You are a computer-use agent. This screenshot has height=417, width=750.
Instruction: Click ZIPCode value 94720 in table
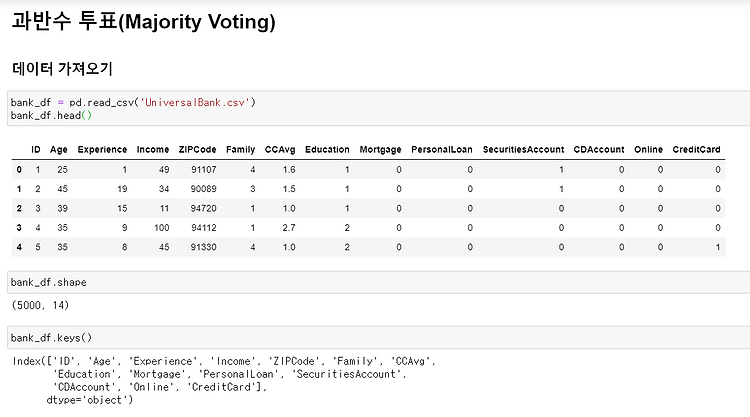204,208
